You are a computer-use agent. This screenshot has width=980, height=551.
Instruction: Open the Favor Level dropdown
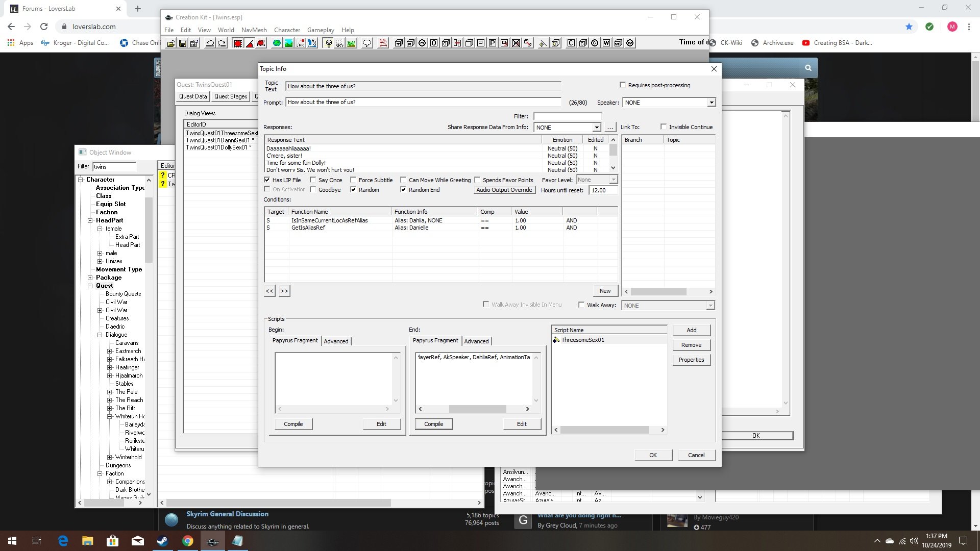(x=614, y=180)
